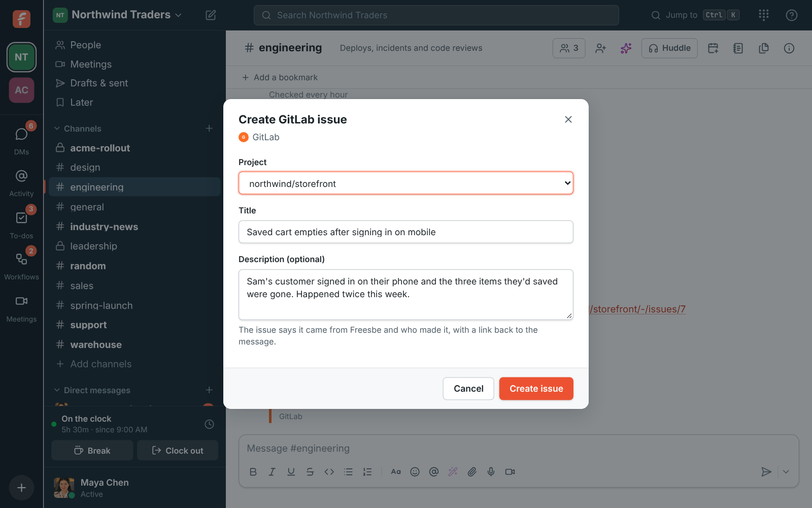The width and height of the screenshot is (812, 508).
Task: Click the Search Northwind Traders field
Action: coord(436,15)
